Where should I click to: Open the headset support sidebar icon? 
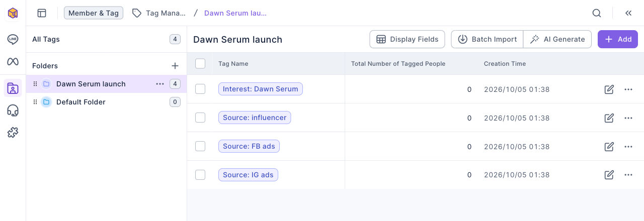tap(13, 111)
